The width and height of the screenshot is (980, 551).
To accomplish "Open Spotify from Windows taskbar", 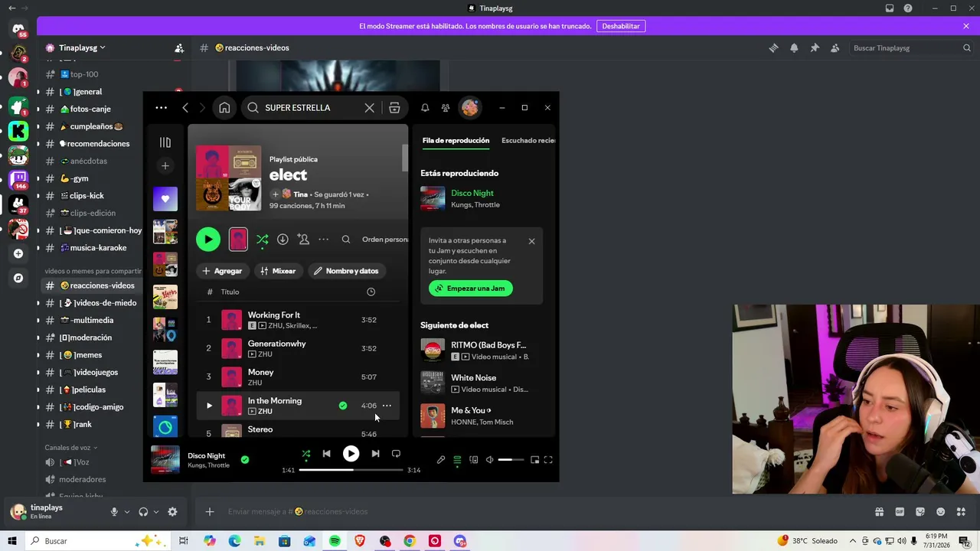I will pos(335,541).
